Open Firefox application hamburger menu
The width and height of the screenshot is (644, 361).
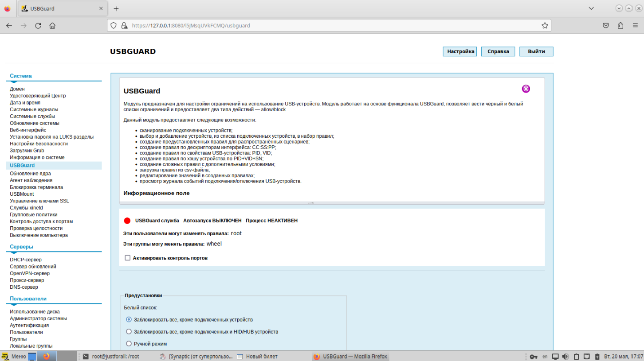click(635, 26)
